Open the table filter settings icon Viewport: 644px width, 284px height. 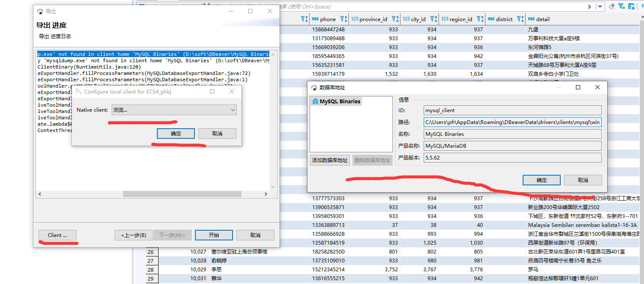click(631, 6)
